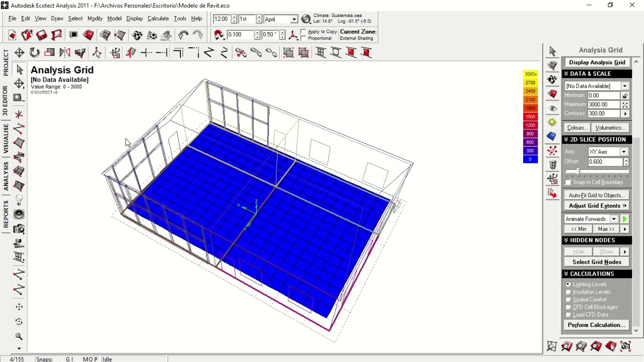This screenshot has height=362, width=644.
Task: Click the slice Offset value field
Action: point(605,162)
